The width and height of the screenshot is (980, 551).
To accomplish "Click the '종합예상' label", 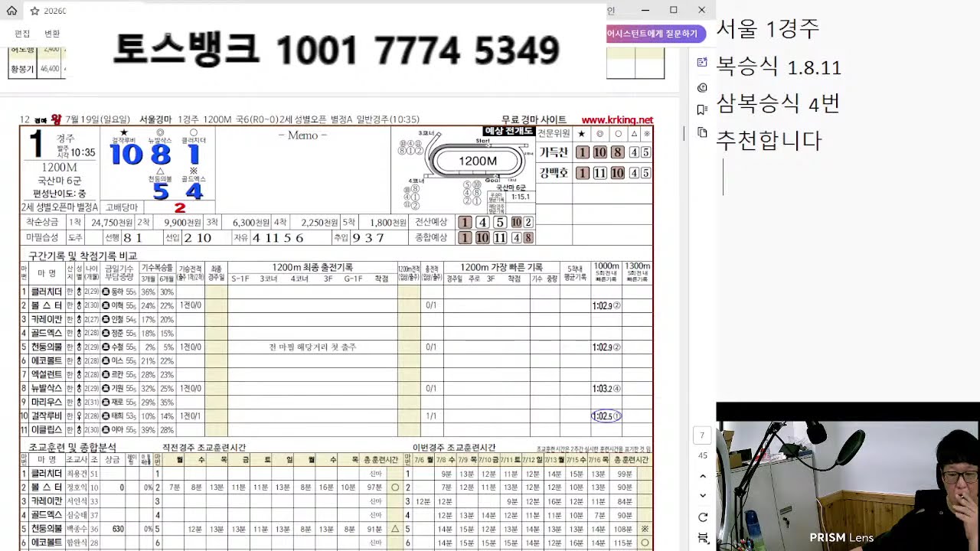I will point(430,238).
